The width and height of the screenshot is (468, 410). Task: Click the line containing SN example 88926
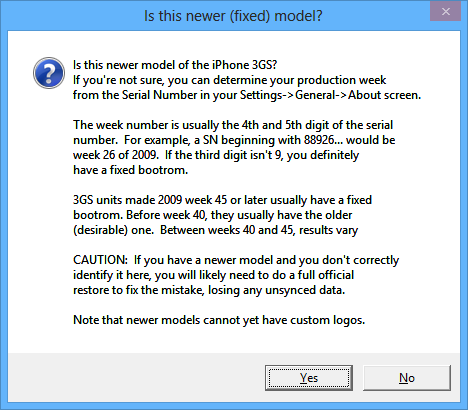(x=234, y=140)
